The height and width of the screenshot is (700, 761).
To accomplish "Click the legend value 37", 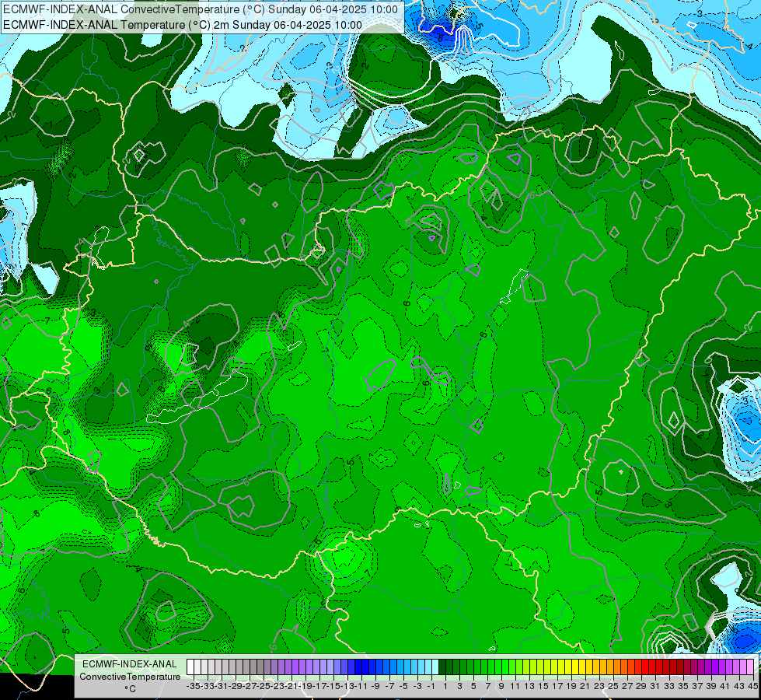I will coord(697,686).
